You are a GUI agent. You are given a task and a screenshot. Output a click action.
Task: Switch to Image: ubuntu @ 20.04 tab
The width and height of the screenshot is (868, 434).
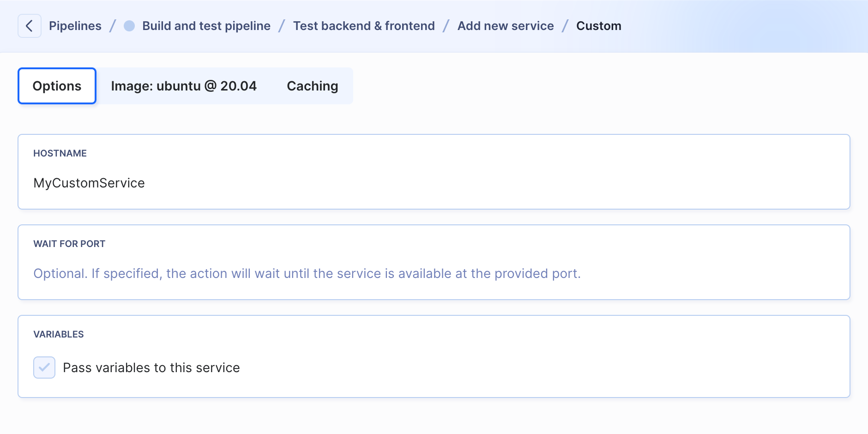[184, 86]
